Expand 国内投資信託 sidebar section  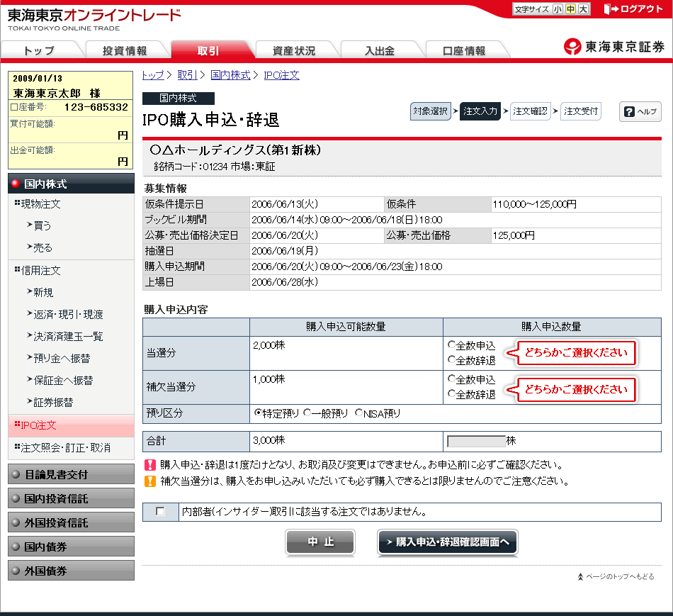click(72, 498)
